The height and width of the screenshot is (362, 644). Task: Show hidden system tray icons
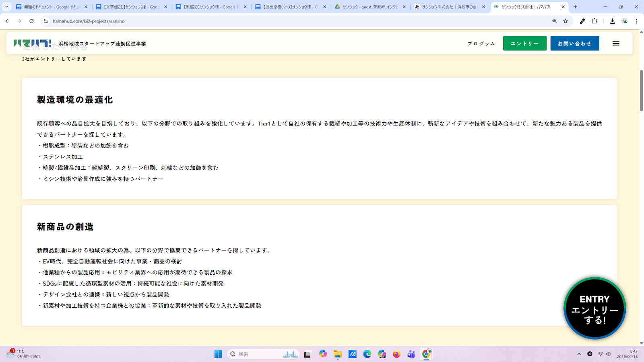coord(579,354)
